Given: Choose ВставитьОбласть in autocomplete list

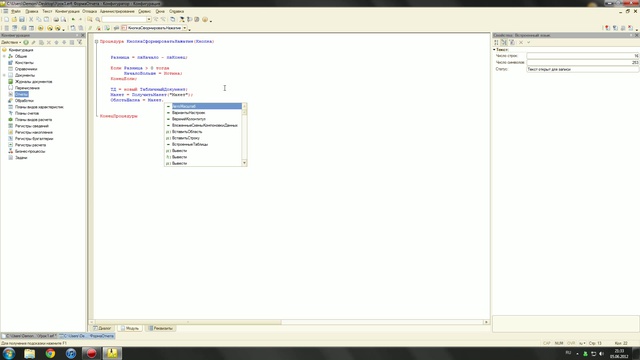Looking at the screenshot, I should coord(187,131).
